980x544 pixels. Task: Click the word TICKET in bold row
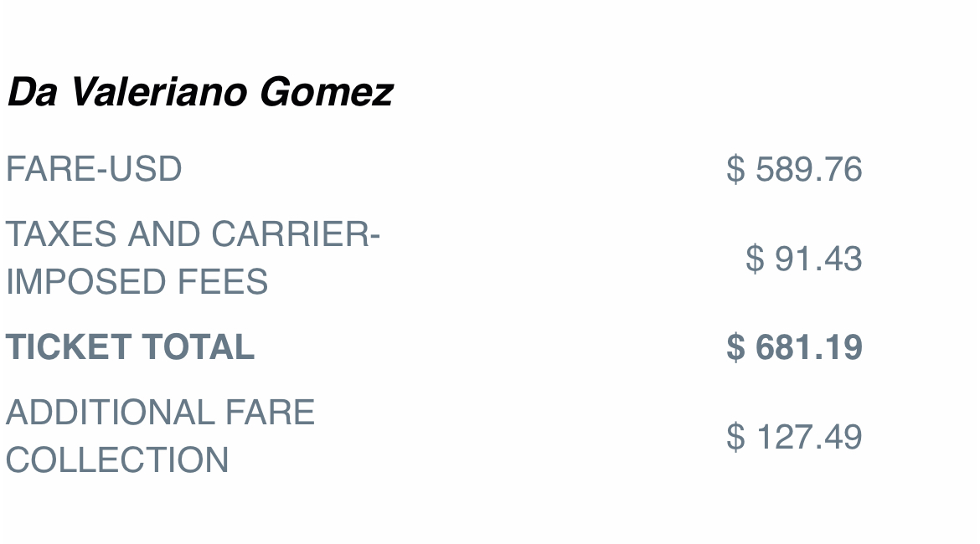(68, 347)
